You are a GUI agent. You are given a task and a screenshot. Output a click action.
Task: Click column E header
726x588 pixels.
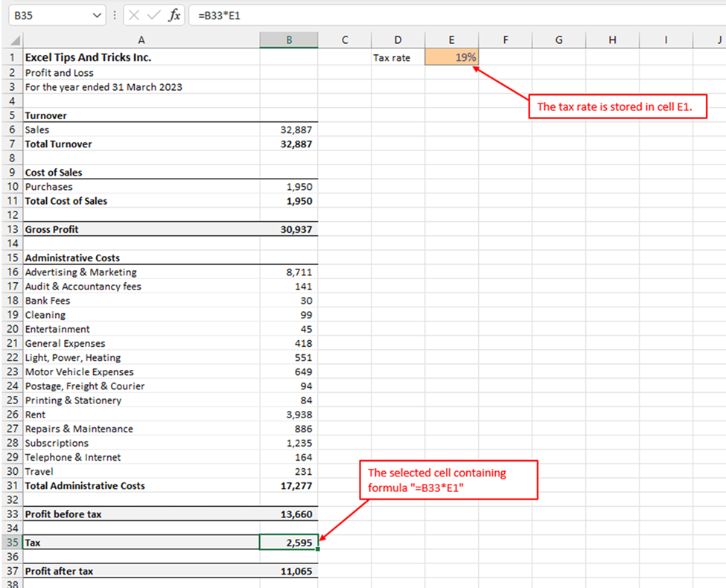[451, 40]
